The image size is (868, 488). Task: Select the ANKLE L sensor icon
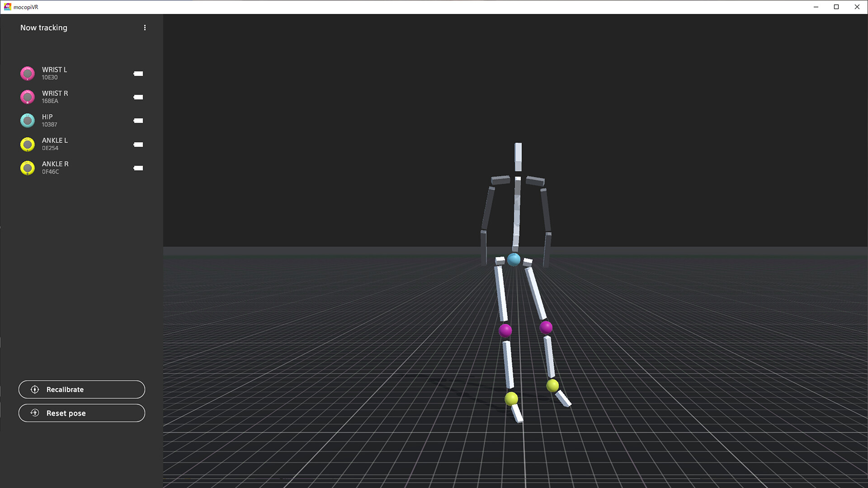point(28,144)
